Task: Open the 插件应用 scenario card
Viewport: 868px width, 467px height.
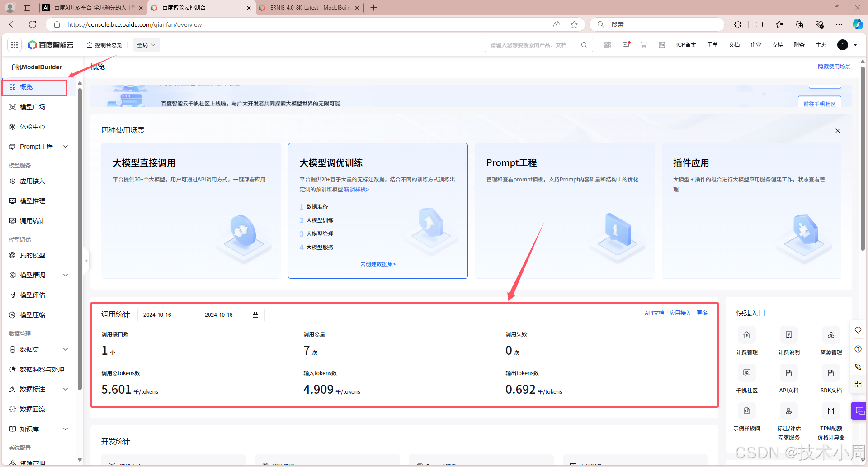Action: tap(751, 211)
